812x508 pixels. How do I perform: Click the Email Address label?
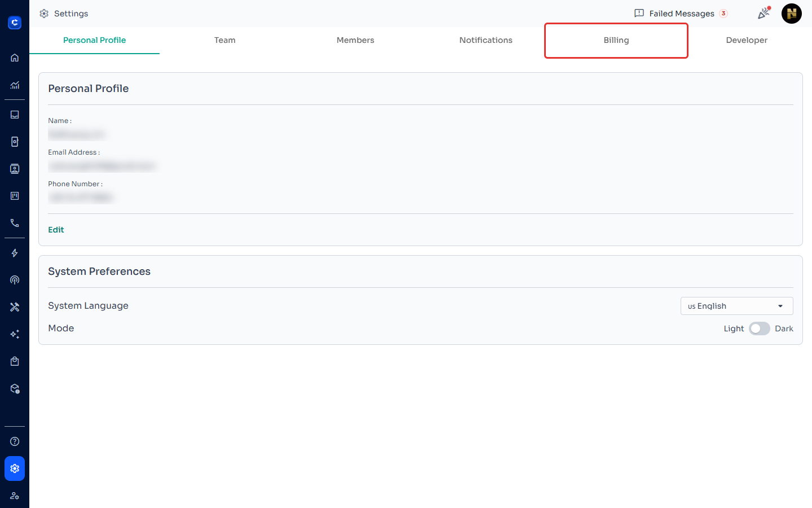click(x=74, y=152)
